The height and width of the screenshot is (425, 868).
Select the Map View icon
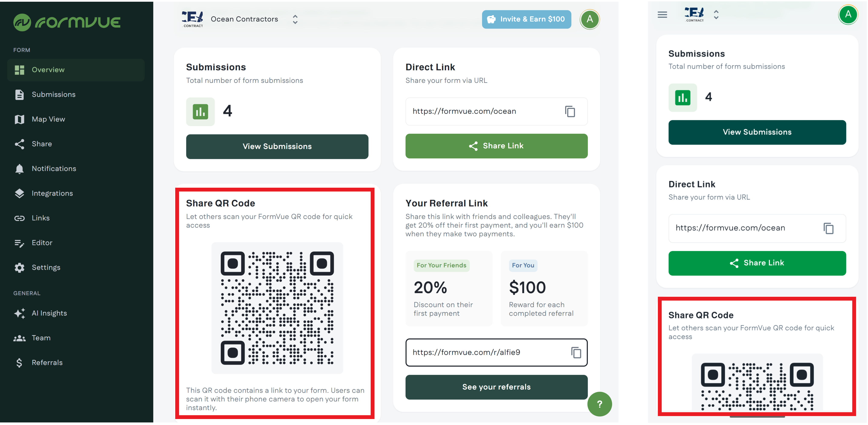click(20, 119)
